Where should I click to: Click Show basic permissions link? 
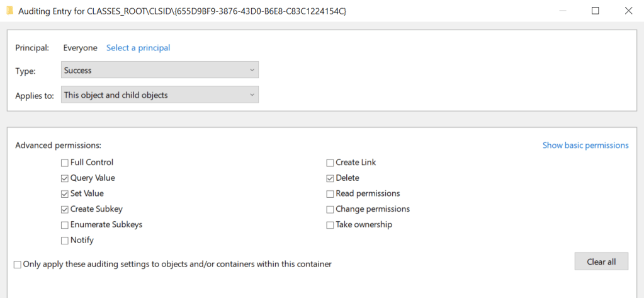(x=585, y=146)
